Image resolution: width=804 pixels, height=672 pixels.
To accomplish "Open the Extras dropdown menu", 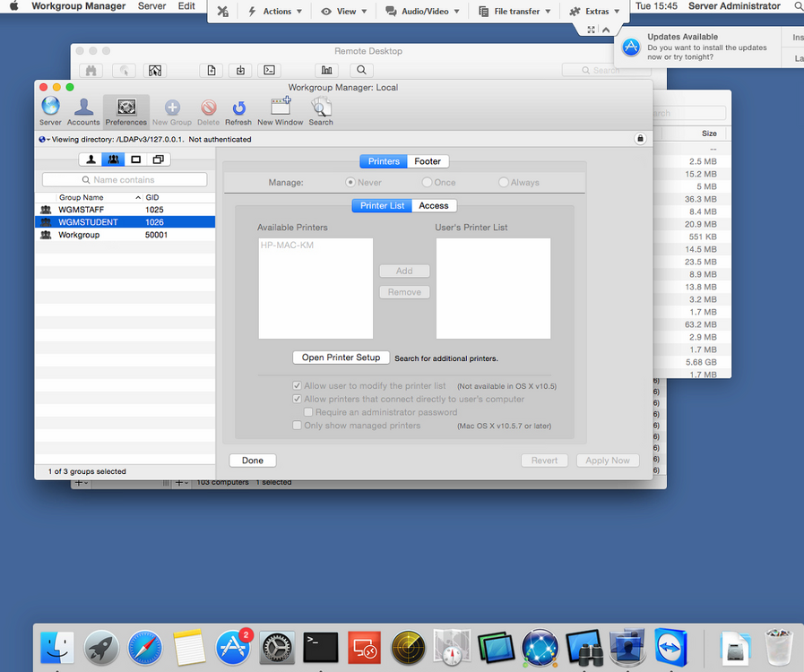I will [x=595, y=12].
